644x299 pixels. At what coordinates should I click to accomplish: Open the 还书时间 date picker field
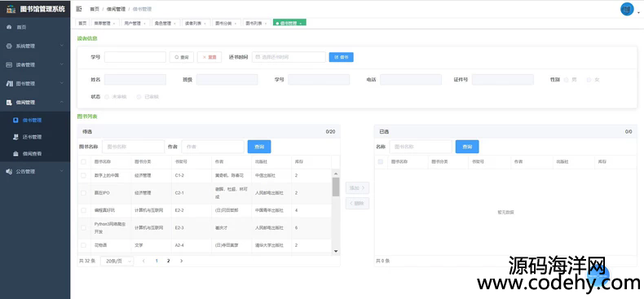pos(289,57)
